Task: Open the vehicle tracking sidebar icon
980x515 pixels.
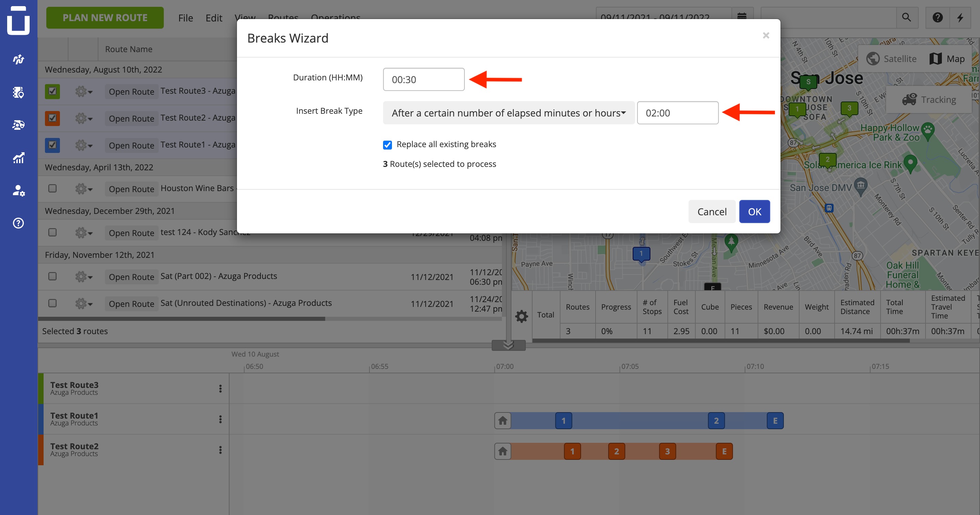Action: point(18,125)
